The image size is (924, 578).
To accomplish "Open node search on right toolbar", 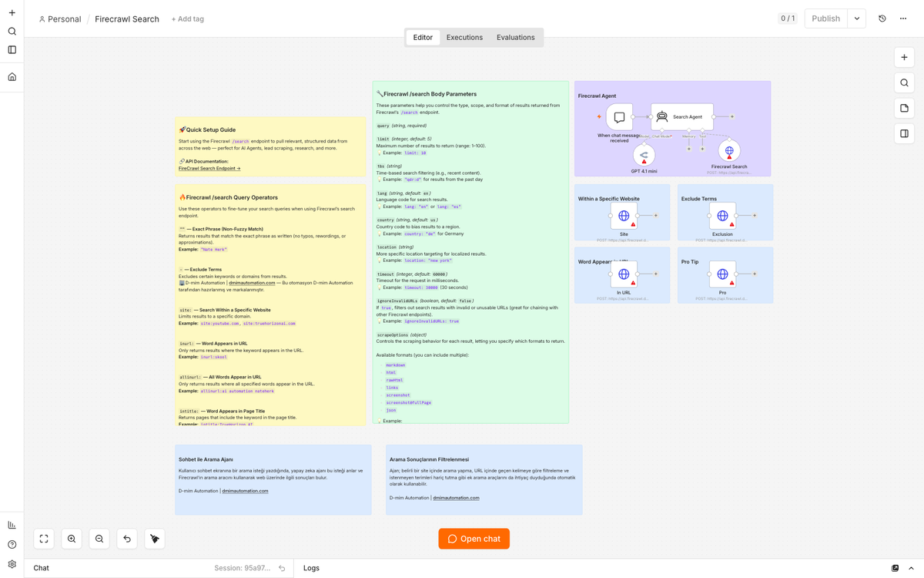I will (904, 83).
